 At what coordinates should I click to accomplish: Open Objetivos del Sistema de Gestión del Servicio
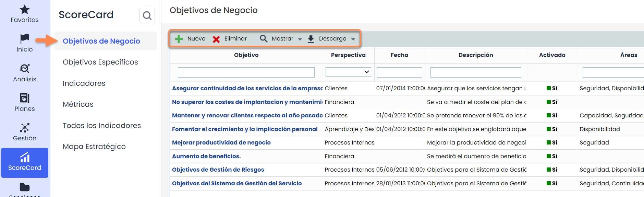[236, 183]
